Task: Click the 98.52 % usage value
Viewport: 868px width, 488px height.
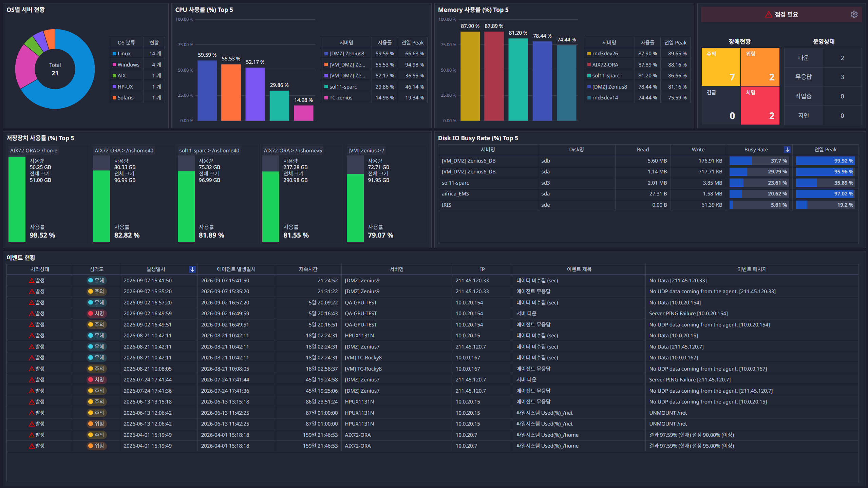Action: coord(42,235)
